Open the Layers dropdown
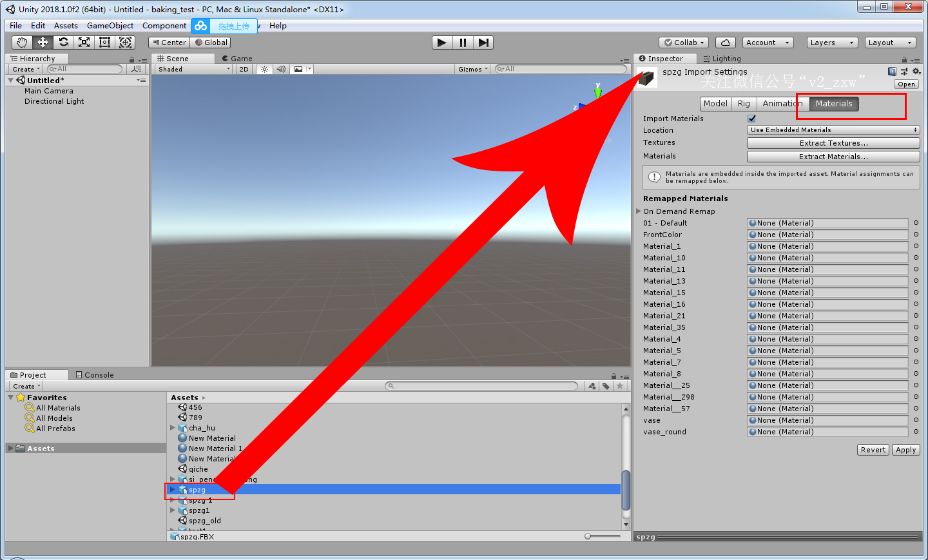Image resolution: width=928 pixels, height=560 pixels. pyautogui.click(x=832, y=43)
